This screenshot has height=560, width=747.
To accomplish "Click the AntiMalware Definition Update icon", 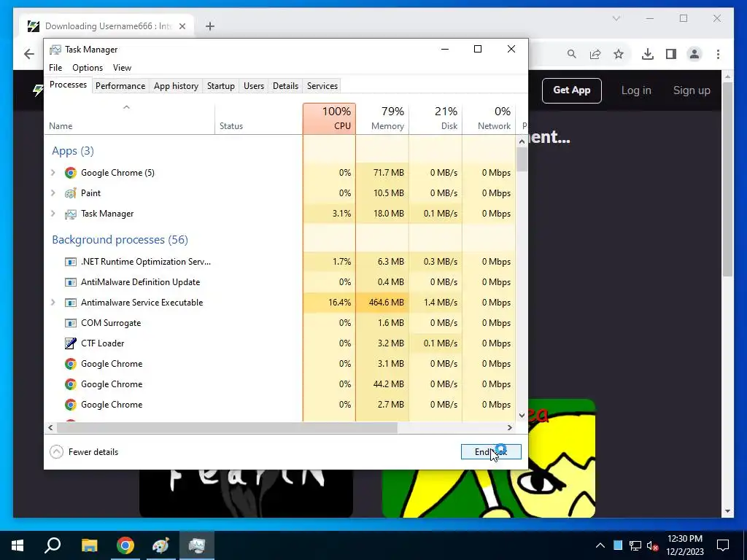I will 71,282.
